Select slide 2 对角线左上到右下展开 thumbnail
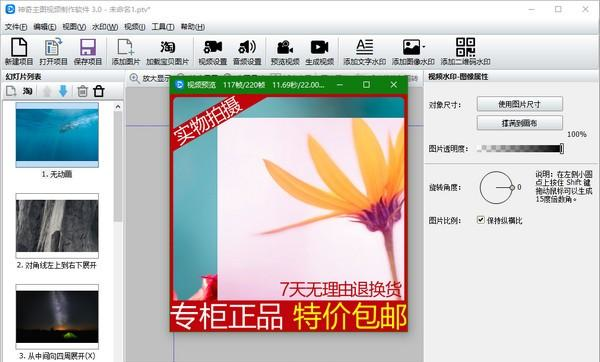Screen dimensions: 600x362 point(57,226)
